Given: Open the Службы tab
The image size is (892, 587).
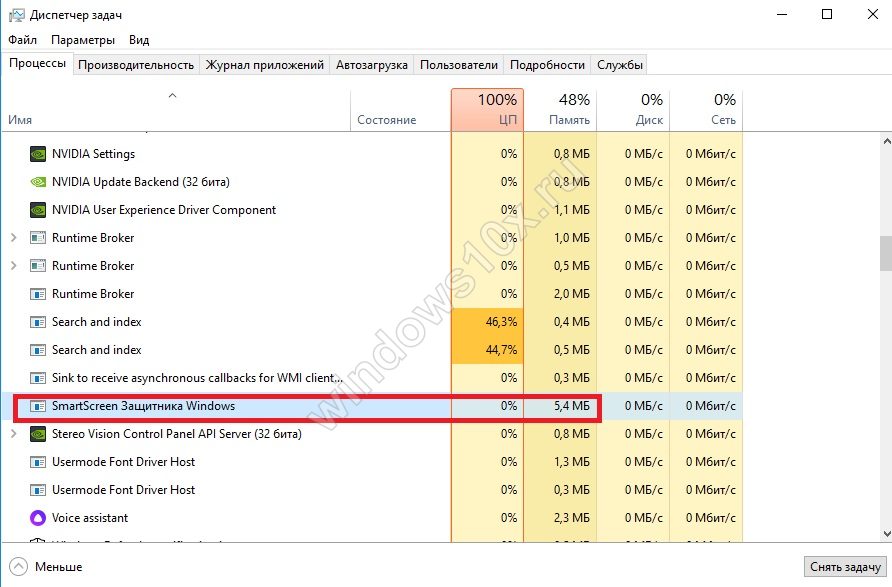Looking at the screenshot, I should [620, 65].
